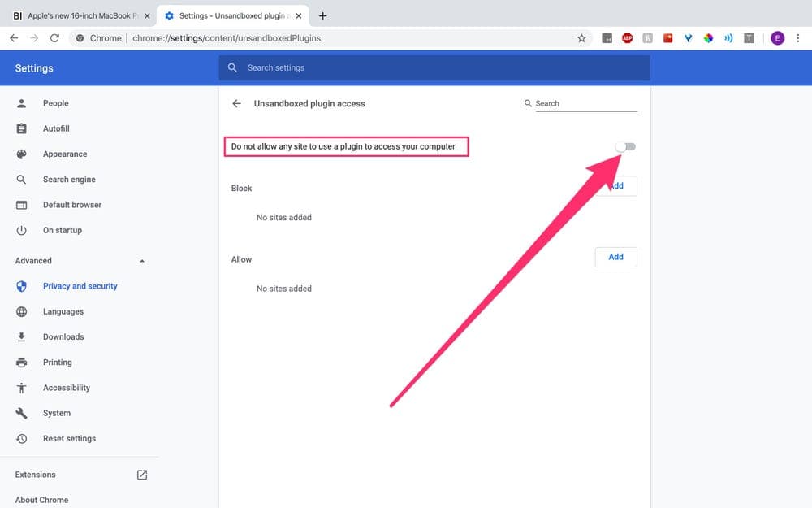Open About Chrome page

[x=41, y=500]
